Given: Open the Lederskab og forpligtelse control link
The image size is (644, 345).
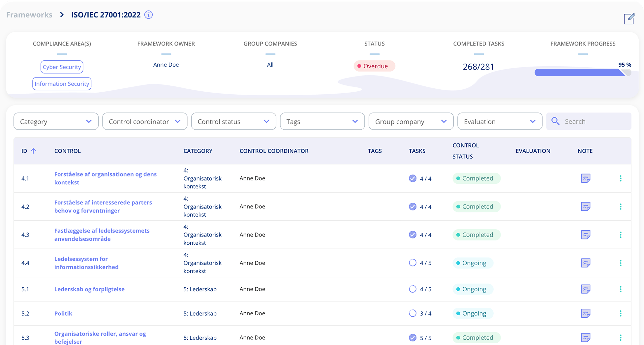Looking at the screenshot, I should click(89, 289).
